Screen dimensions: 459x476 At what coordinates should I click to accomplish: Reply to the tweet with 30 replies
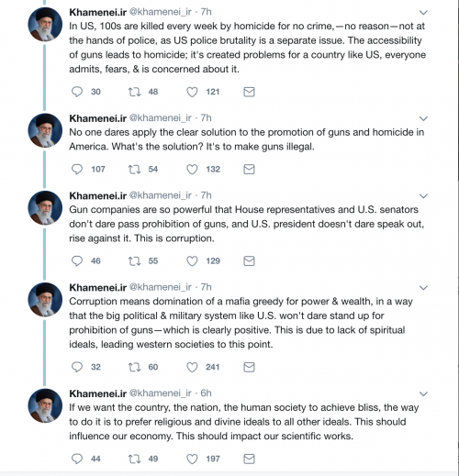point(77,92)
